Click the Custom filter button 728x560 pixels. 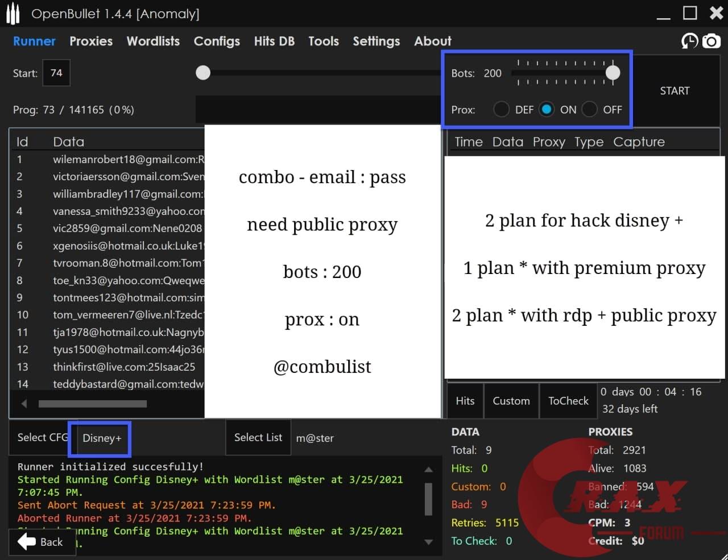coord(511,401)
